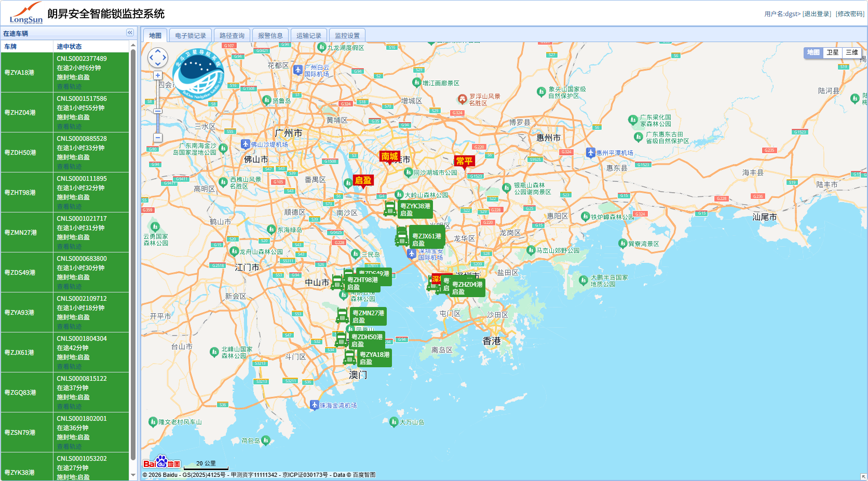Click 退出登录 logout link
Viewport: 868px width, 481px height.
click(x=817, y=14)
